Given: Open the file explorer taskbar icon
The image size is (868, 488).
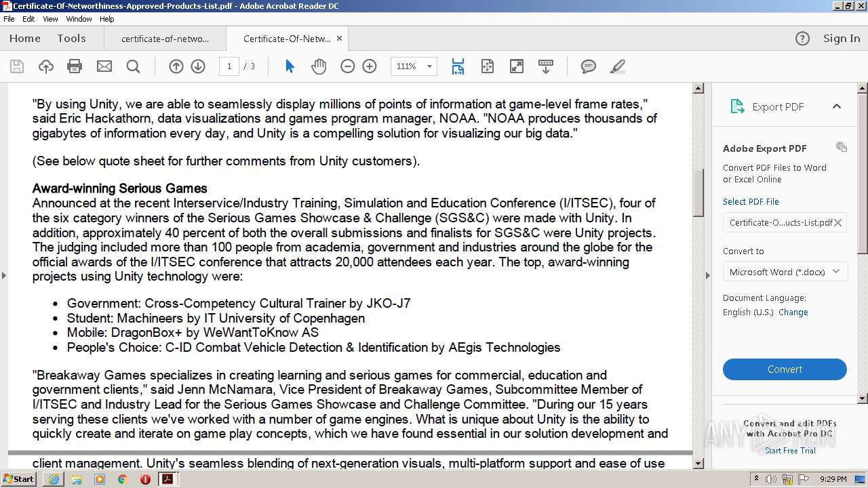Looking at the screenshot, I should tap(77, 479).
